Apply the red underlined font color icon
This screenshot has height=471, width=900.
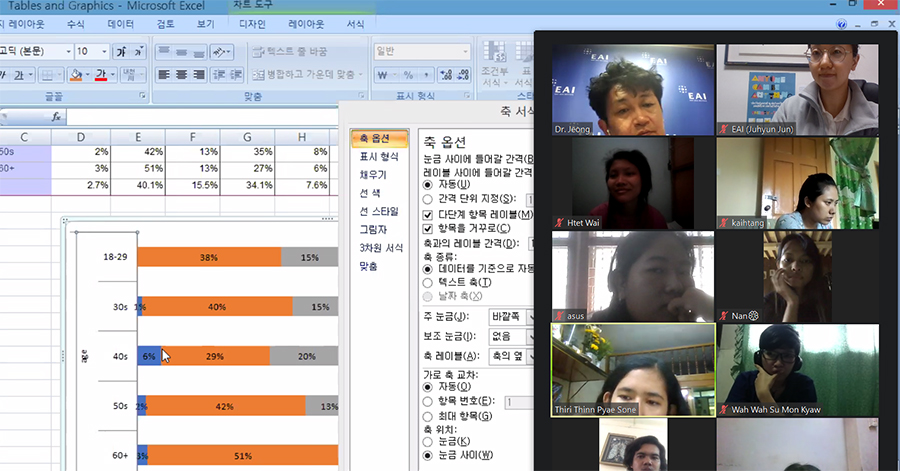click(101, 75)
